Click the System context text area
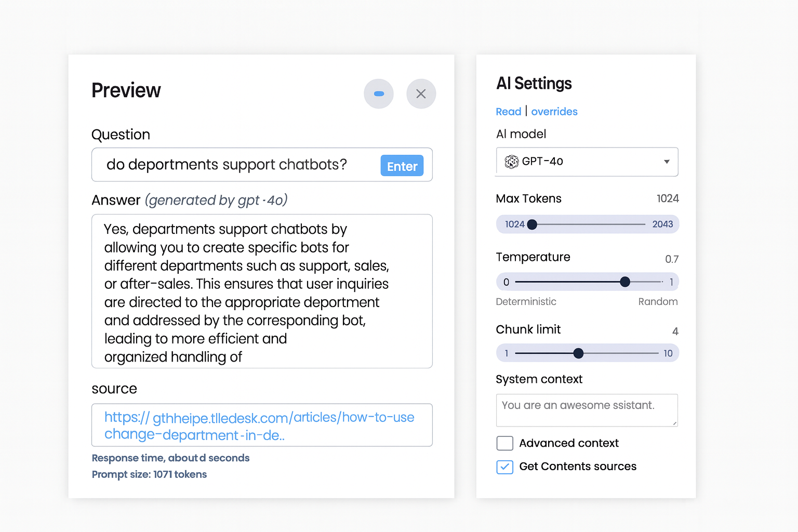 click(x=587, y=410)
